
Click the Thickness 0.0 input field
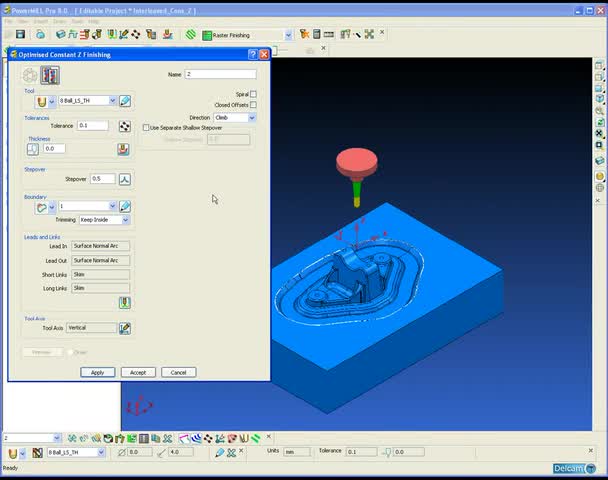click(x=54, y=148)
